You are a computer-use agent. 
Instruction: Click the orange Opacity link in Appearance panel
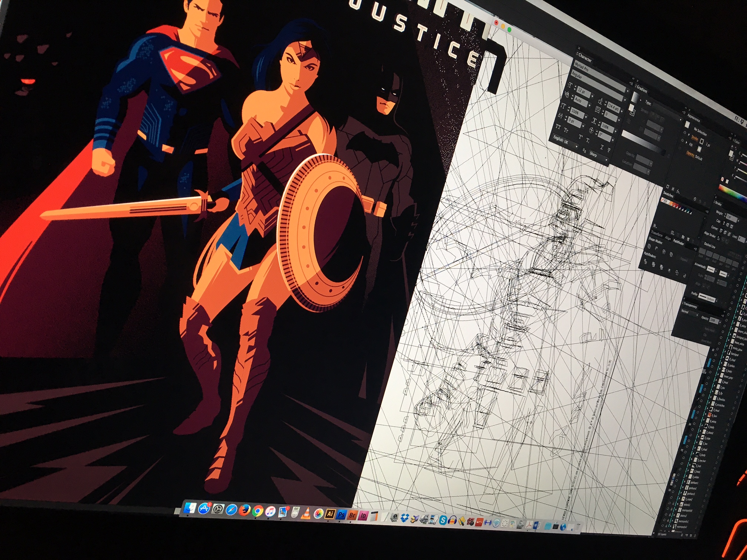[x=690, y=154]
